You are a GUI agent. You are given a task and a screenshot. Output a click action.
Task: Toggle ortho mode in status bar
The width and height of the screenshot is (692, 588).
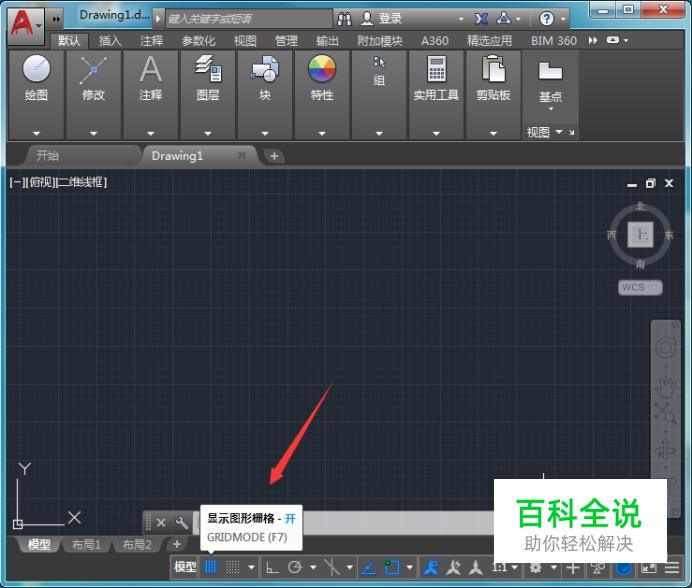click(x=272, y=567)
